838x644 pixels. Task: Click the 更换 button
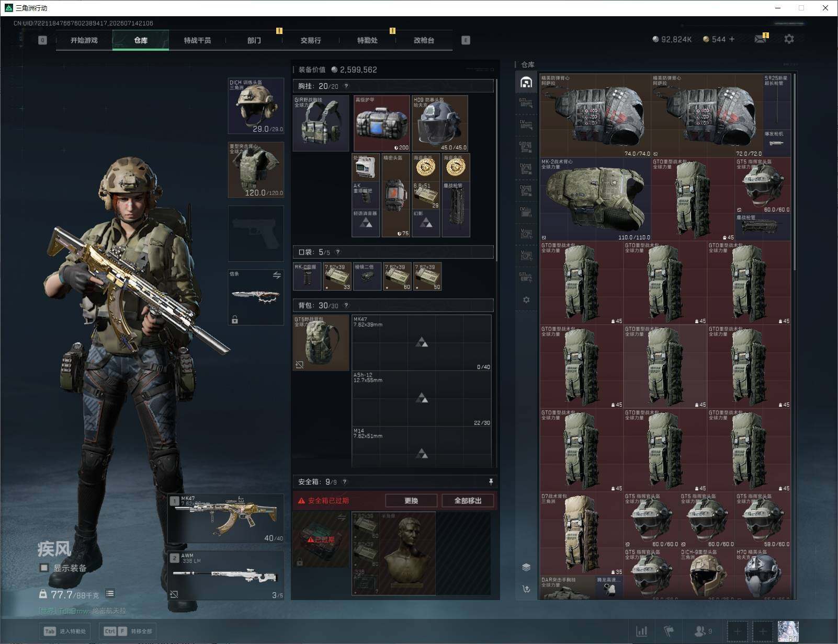(411, 501)
